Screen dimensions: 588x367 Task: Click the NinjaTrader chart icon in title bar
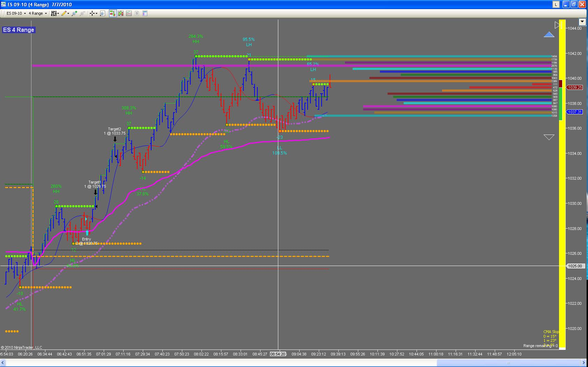pos(3,4)
